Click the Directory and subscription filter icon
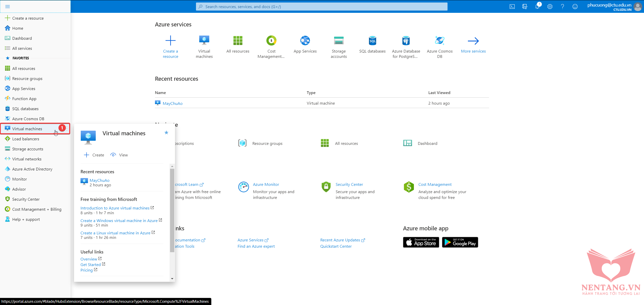 525,7
